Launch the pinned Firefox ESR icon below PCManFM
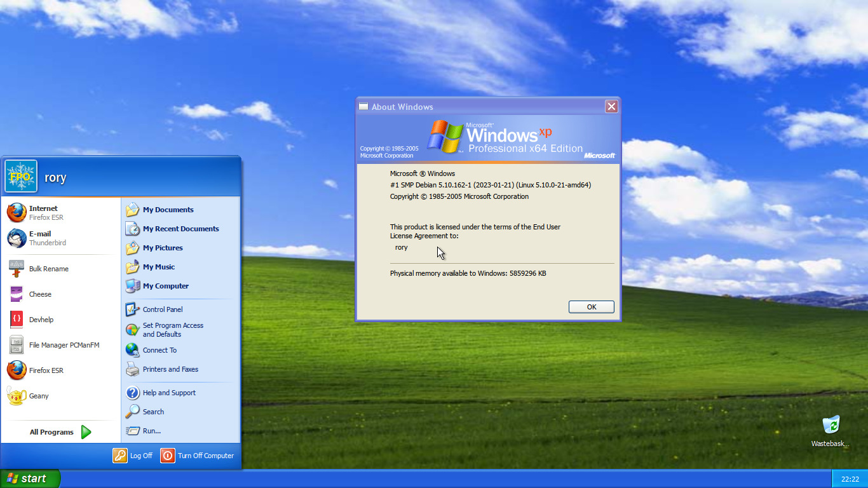The width and height of the screenshot is (868, 488). 17,370
